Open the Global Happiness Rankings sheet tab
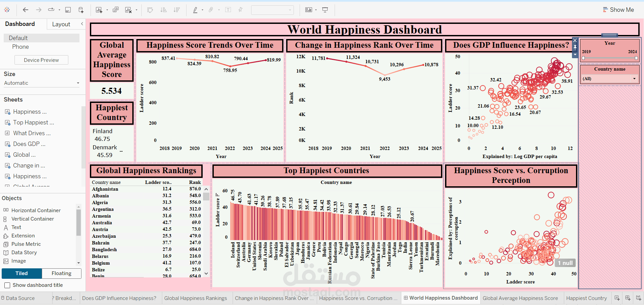 (196, 298)
